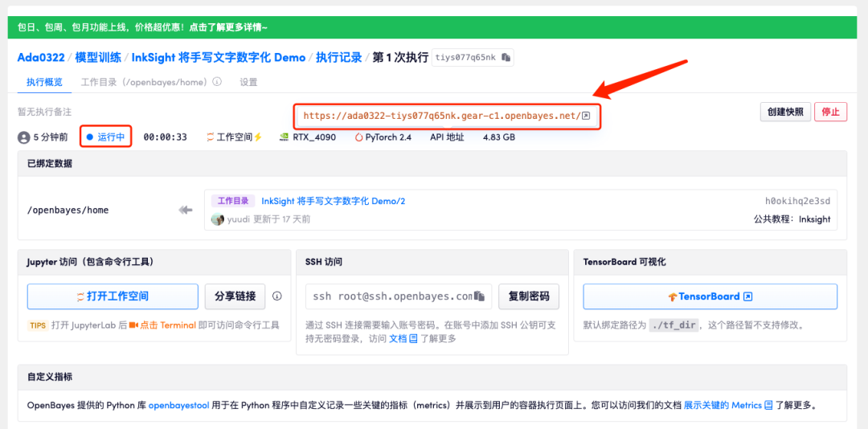Click the user avatar icon beside 5 分钟前

(24, 137)
